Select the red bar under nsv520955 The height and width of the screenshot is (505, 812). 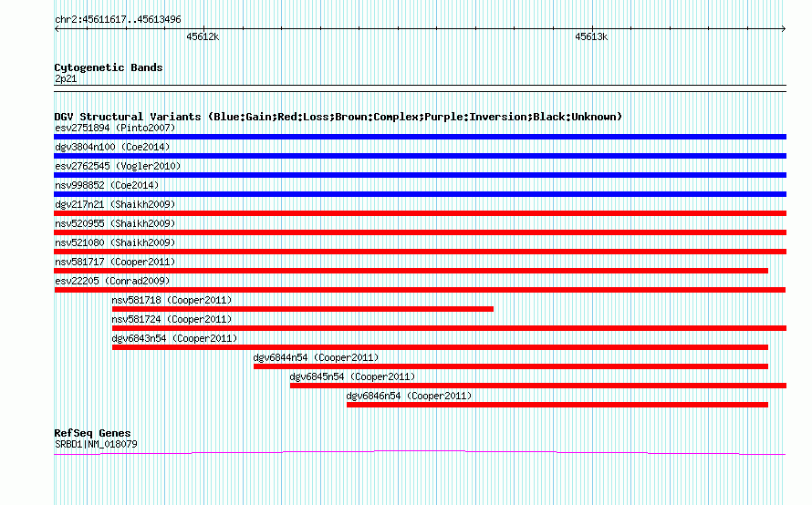pyautogui.click(x=420, y=232)
